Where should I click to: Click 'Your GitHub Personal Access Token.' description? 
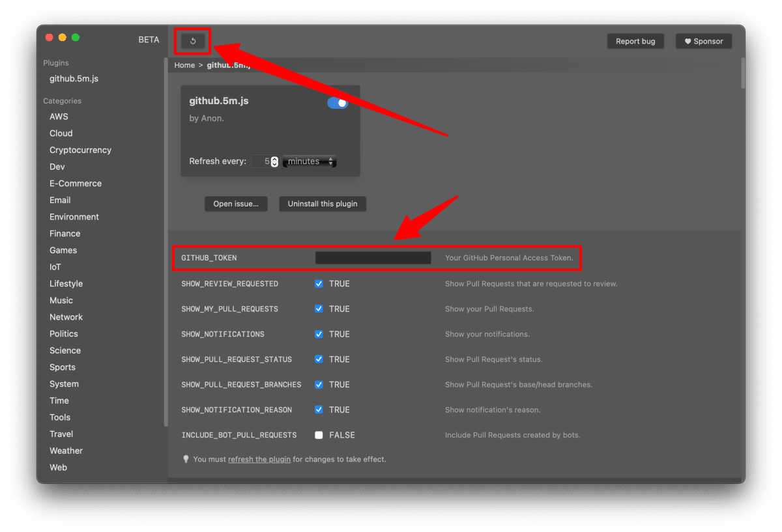point(509,258)
